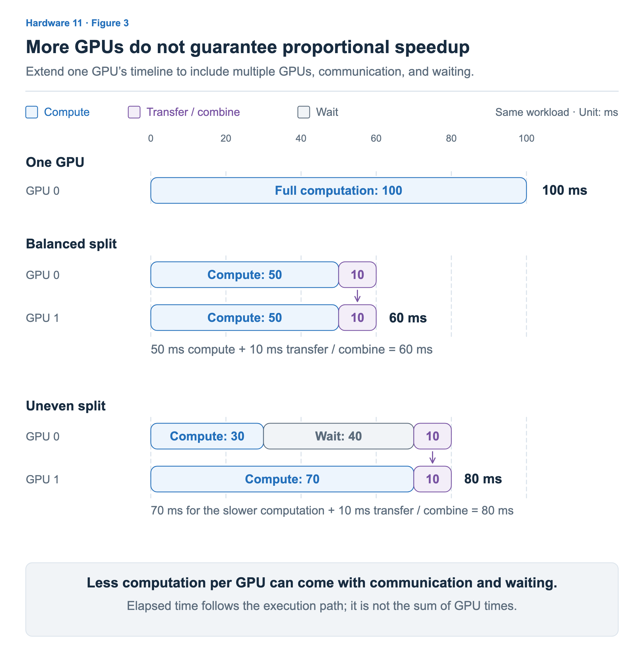Click the 80 ms total label

(483, 479)
